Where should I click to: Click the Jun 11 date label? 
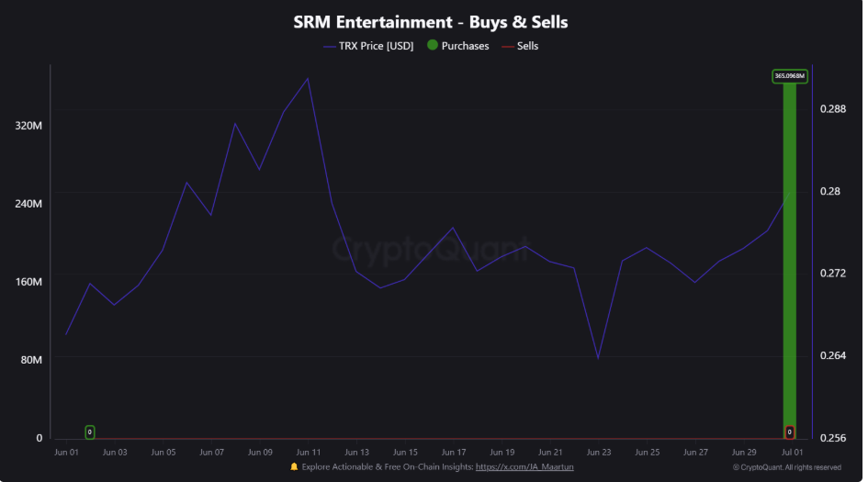[309, 452]
